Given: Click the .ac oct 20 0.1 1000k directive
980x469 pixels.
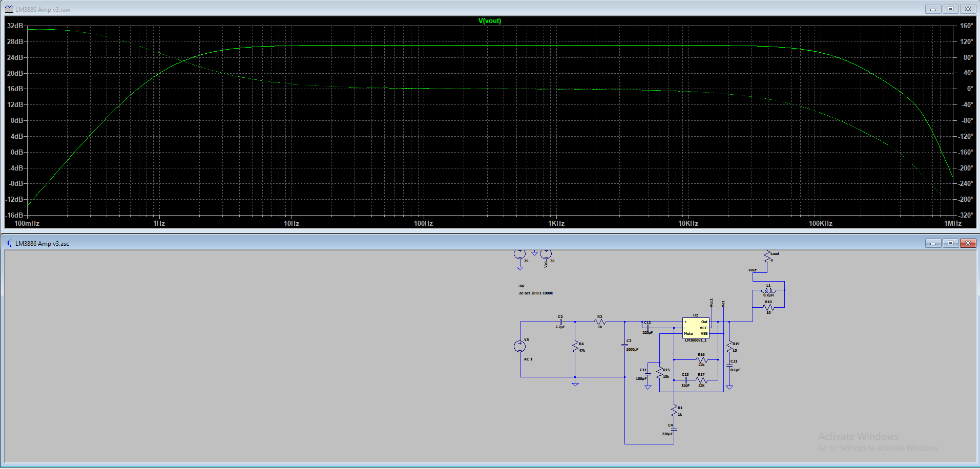Looking at the screenshot, I should [536, 293].
